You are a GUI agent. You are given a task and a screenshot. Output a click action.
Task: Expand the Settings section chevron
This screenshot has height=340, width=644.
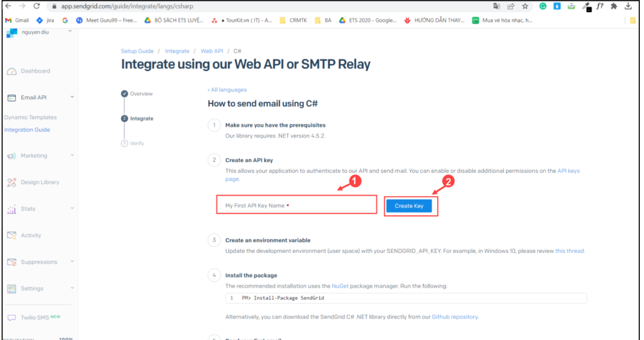click(x=72, y=288)
